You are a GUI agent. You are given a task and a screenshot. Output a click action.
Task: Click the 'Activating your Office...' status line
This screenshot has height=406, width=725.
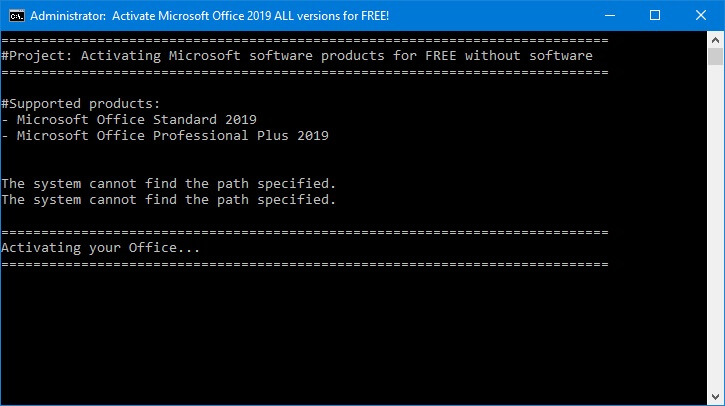(x=101, y=247)
